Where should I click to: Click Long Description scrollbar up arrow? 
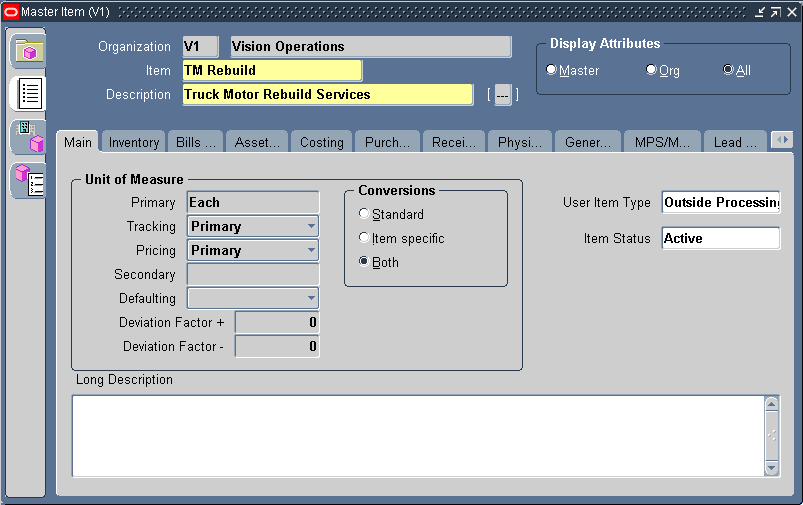tap(771, 404)
